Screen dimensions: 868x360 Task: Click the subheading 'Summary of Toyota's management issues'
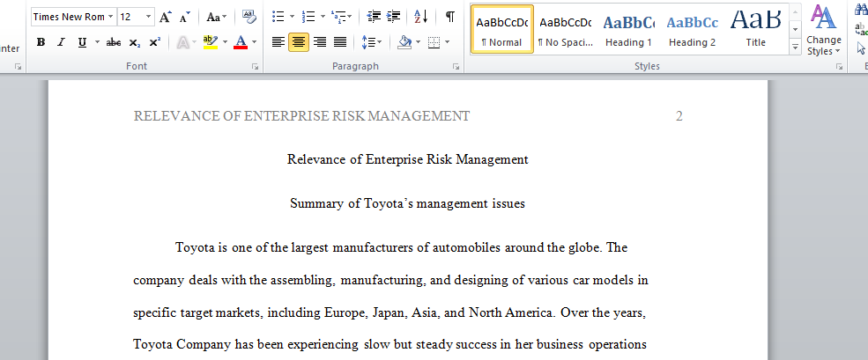tap(407, 203)
